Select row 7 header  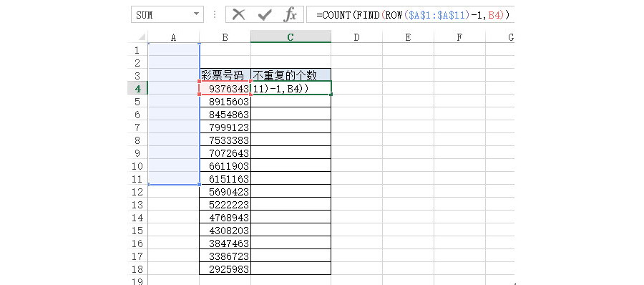point(137,127)
